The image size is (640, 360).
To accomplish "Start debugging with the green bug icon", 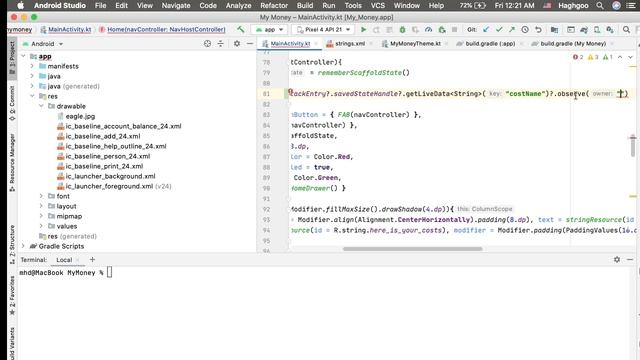I will 402,30.
